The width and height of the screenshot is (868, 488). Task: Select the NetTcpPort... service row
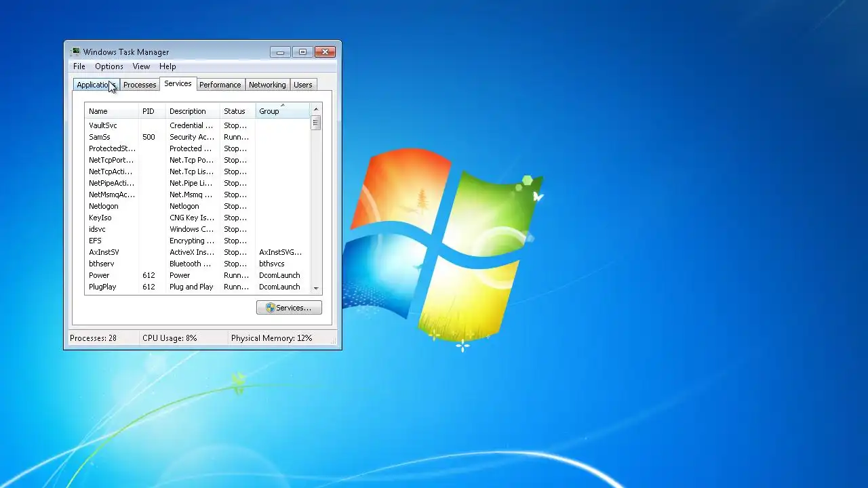(x=197, y=160)
